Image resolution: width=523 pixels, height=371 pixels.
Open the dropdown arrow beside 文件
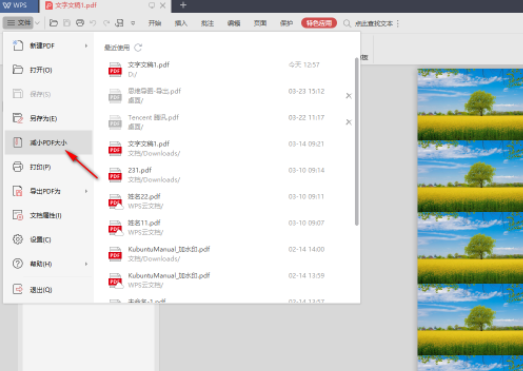click(x=37, y=23)
